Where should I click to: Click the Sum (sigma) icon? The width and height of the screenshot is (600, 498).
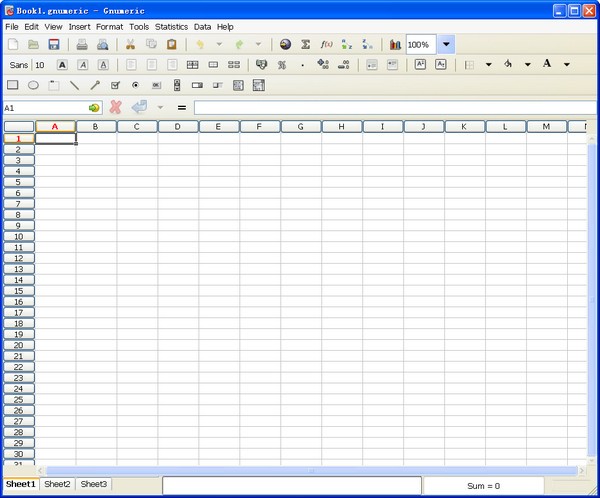(x=306, y=45)
